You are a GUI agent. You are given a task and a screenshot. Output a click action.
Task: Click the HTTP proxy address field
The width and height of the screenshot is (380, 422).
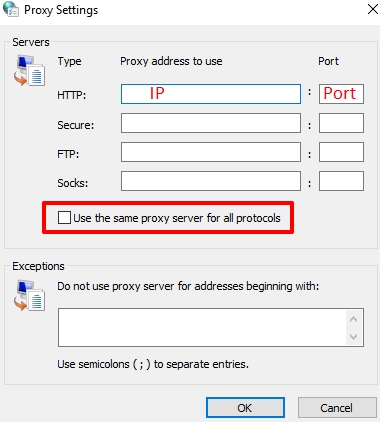point(211,94)
